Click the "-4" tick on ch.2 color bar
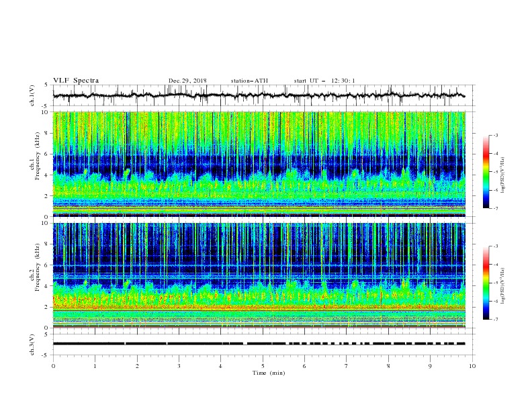 495,265
